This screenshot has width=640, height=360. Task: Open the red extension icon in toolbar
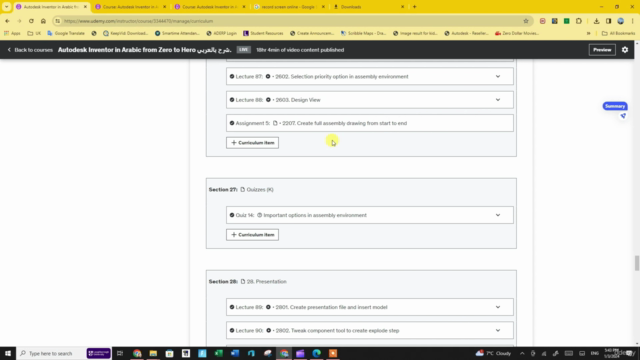point(542,21)
